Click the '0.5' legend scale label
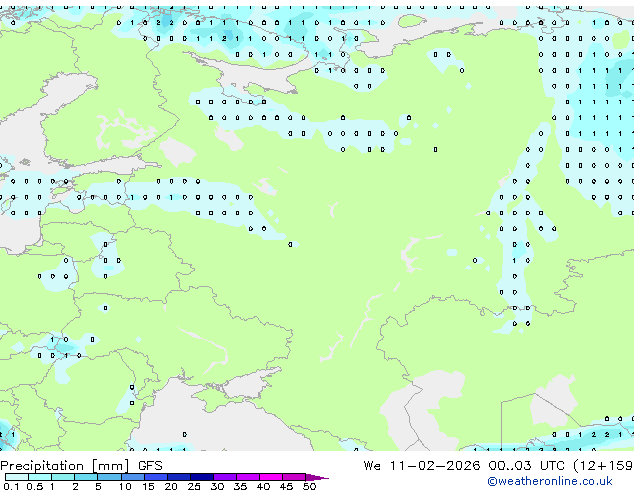Viewport: 634px width, 490px height. (x=35, y=486)
